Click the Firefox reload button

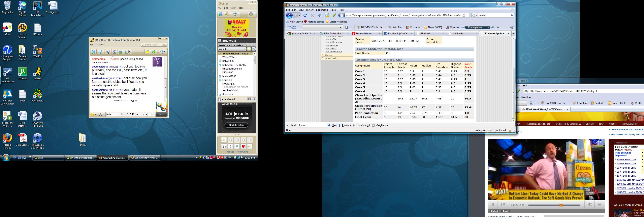[305, 15]
